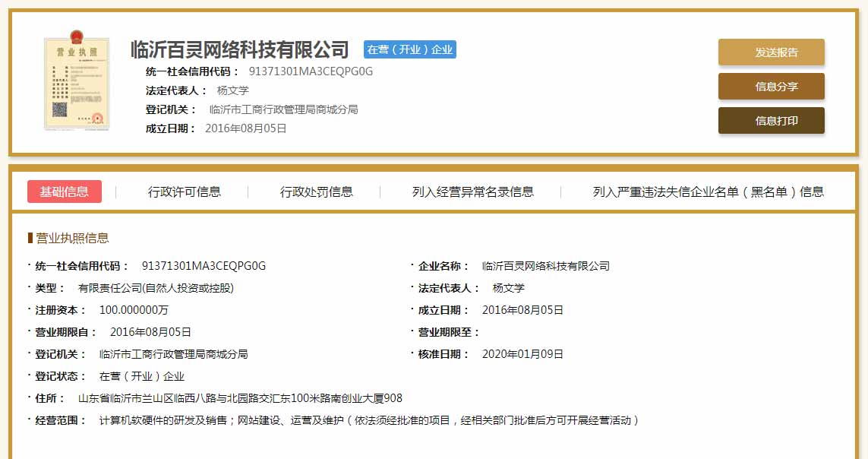Select the 基础信息 tab
Screen dimensions: 868x459
65,192
